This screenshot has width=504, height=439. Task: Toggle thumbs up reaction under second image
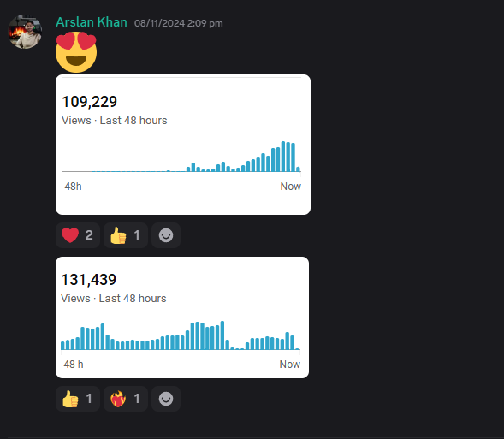coord(78,399)
